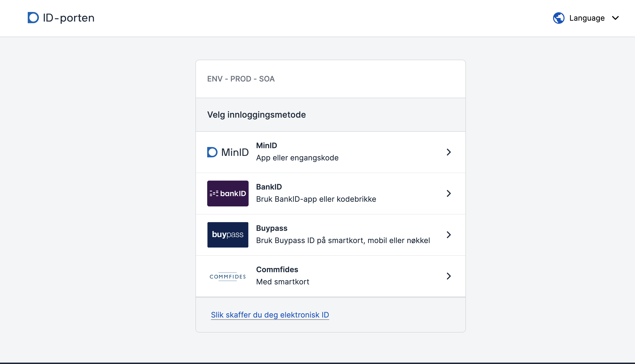Click the ENV - PROD - SOA text
This screenshot has width=635, height=364.
[241, 79]
